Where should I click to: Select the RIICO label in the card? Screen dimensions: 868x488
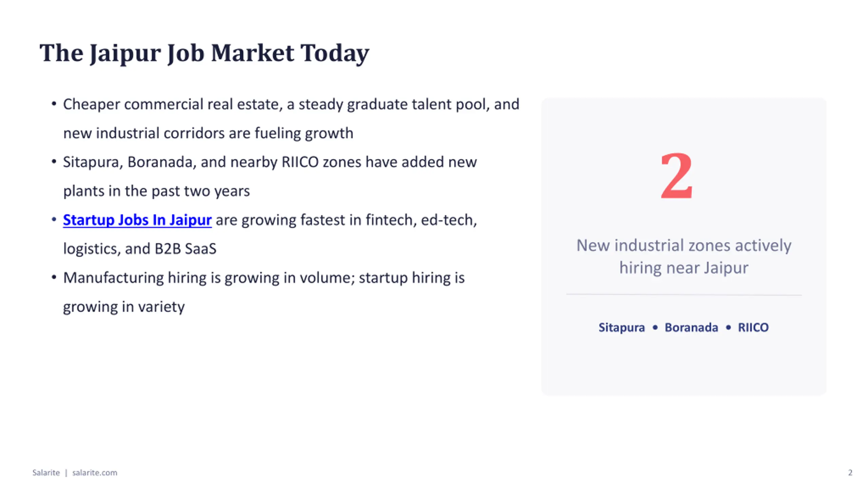click(x=753, y=327)
